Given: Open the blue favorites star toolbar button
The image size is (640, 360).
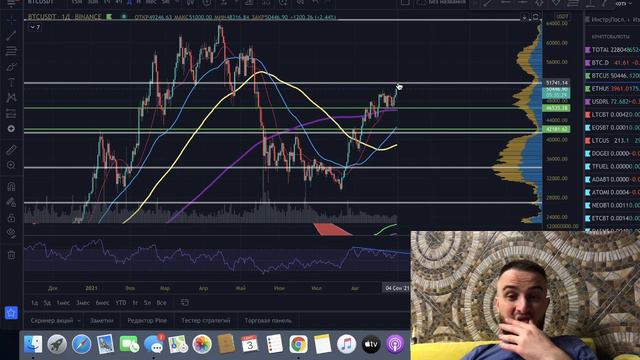Looking at the screenshot, I should click(x=11, y=313).
